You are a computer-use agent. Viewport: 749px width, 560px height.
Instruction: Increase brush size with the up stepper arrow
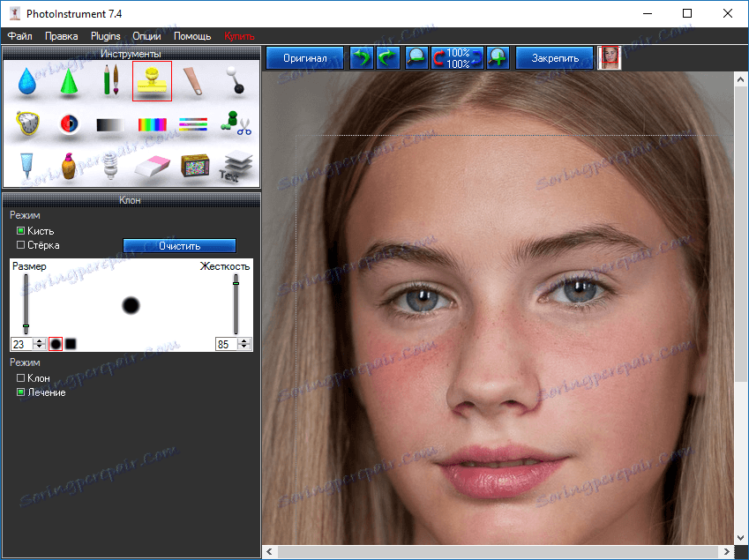coord(39,340)
